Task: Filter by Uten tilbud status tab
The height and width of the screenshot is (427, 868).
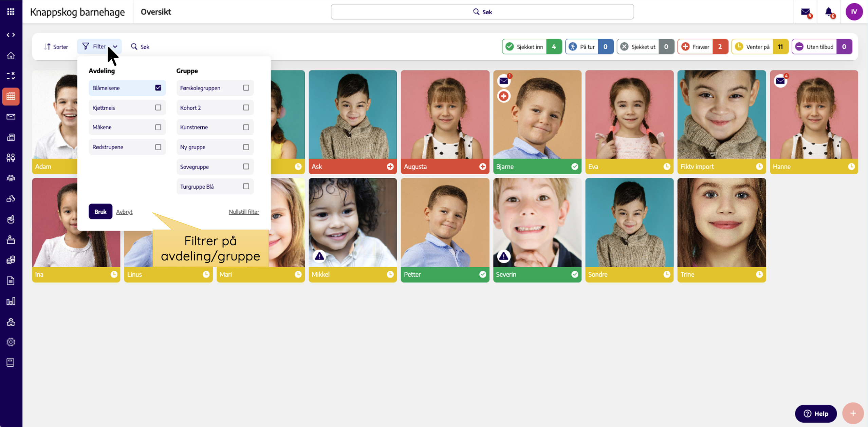Action: [x=822, y=47]
